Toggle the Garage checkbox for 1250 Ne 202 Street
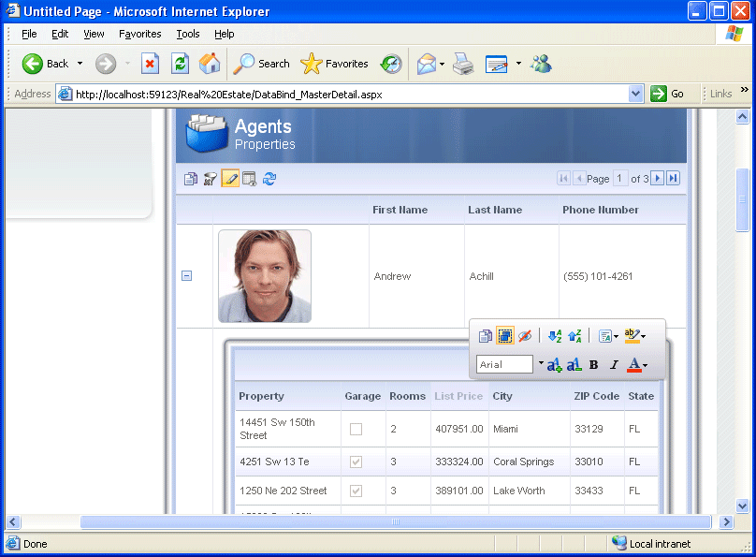The height and width of the screenshot is (557, 756). pos(356,491)
